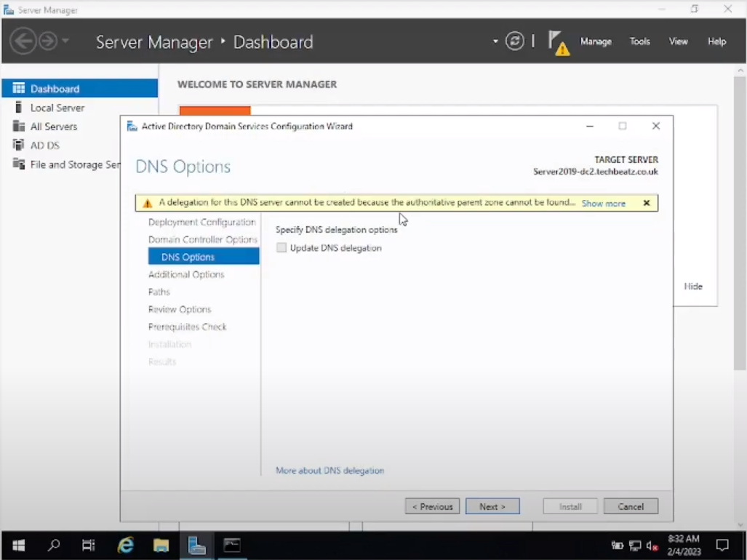Enable the Update DNS delegation checkbox
Screen dimensions: 747x560
tap(281, 248)
